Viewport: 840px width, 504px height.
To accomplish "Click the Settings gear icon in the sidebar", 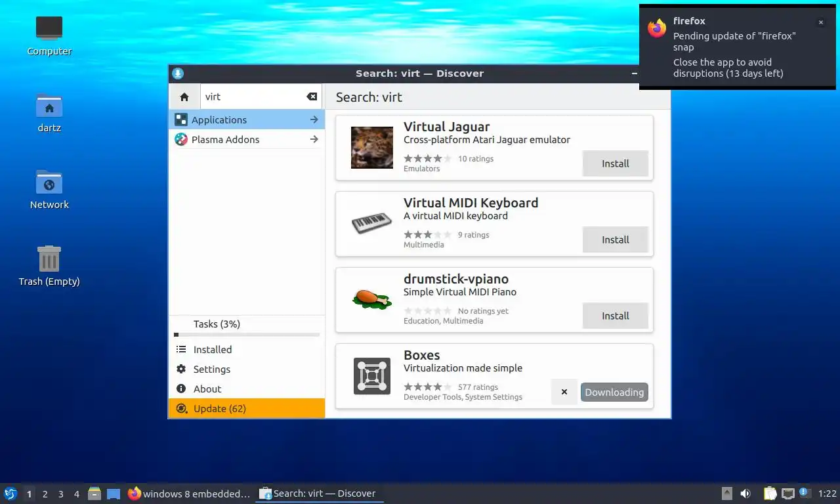I will (x=181, y=369).
